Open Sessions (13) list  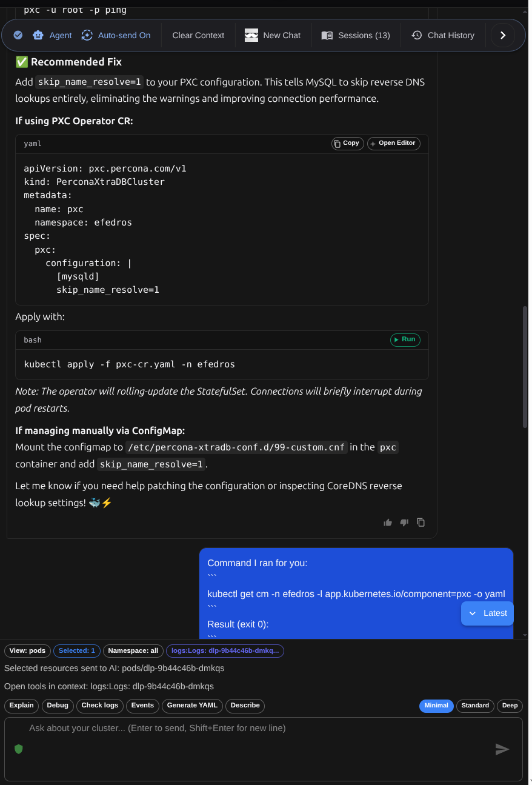click(356, 35)
